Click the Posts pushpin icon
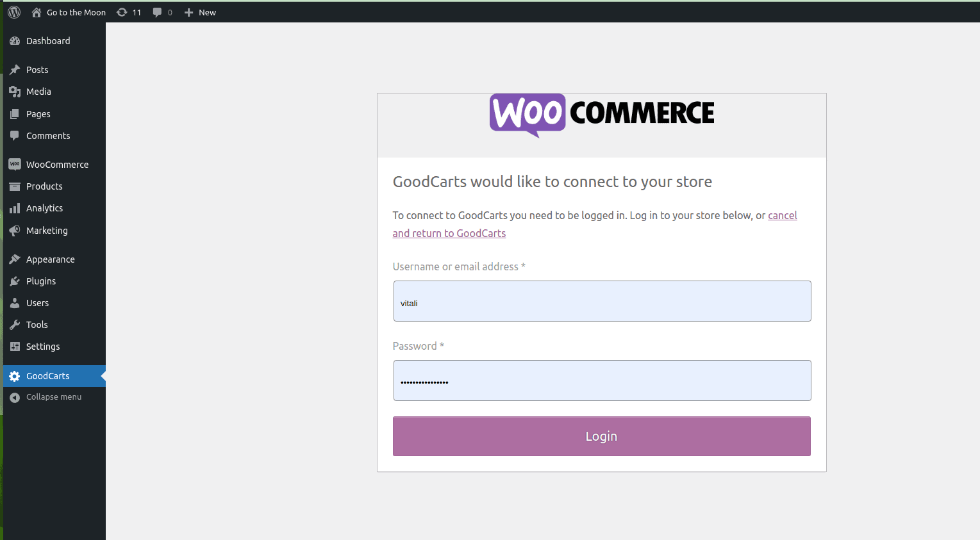 pos(15,70)
